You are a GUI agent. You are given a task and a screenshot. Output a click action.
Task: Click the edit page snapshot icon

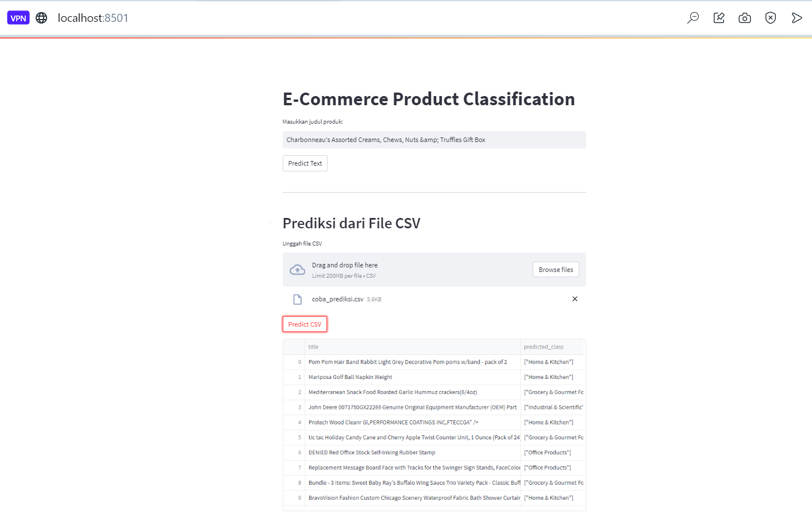719,18
